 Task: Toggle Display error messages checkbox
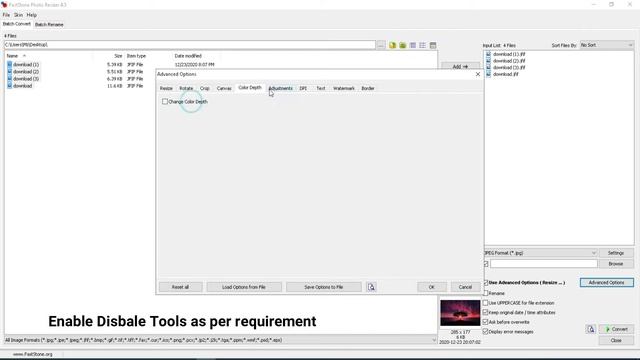coord(486,331)
